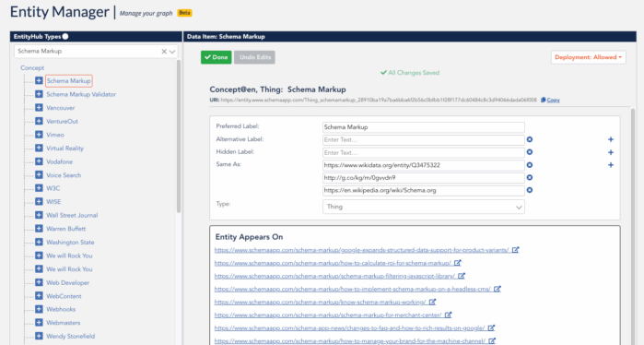Click plus icon beside Wendy Stonefield
The image size is (644, 345).
click(39, 336)
